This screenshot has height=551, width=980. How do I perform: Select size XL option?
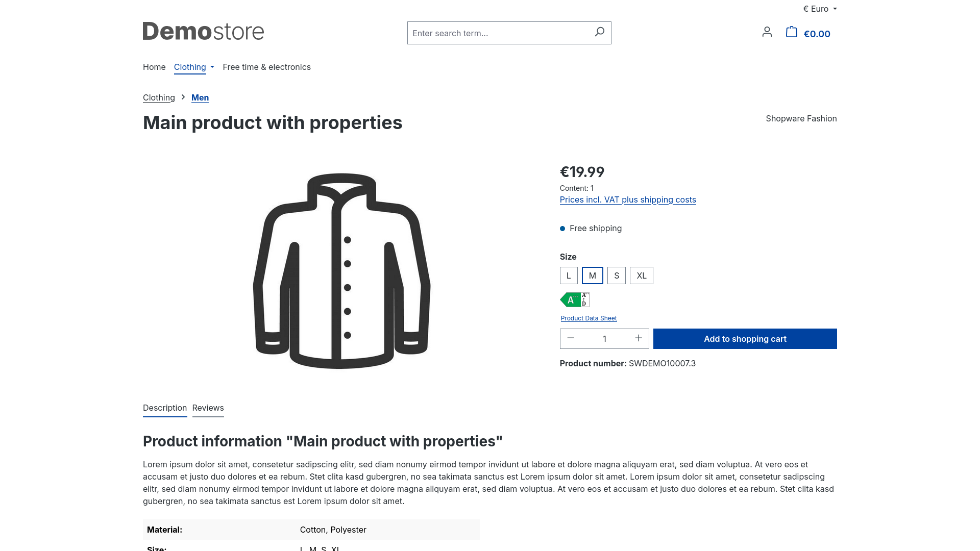tap(641, 275)
